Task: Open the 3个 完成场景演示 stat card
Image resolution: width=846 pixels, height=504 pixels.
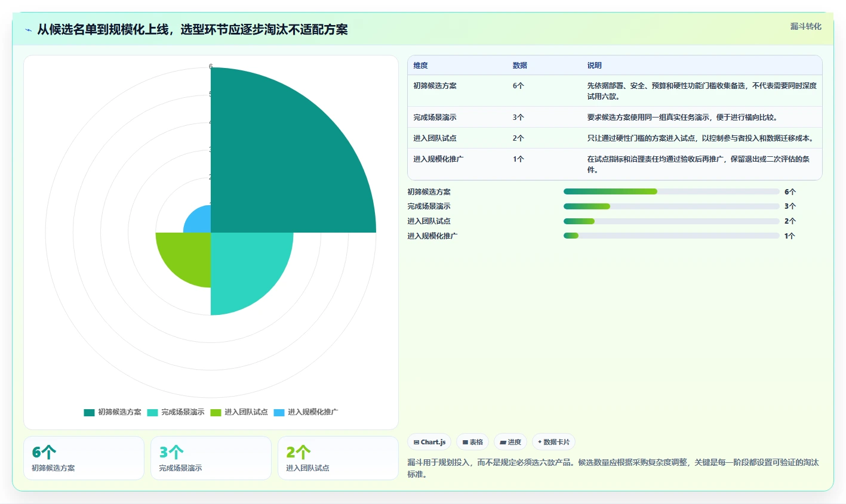Action: click(211, 458)
